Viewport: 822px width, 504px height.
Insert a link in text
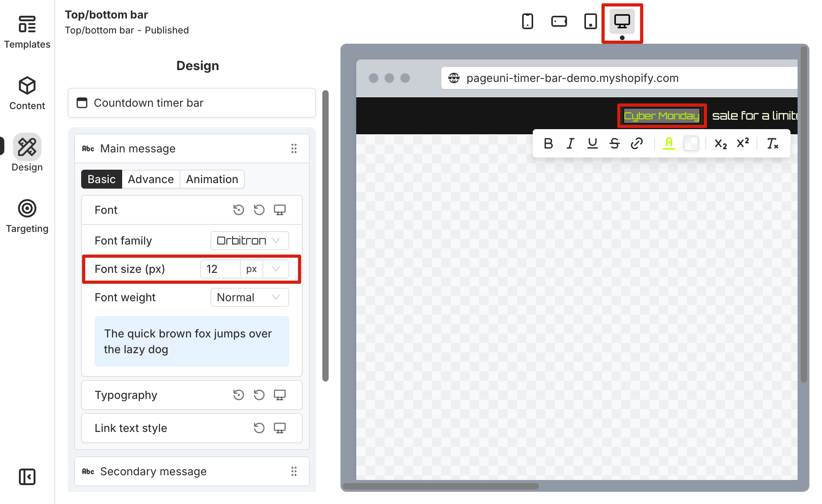tap(636, 144)
